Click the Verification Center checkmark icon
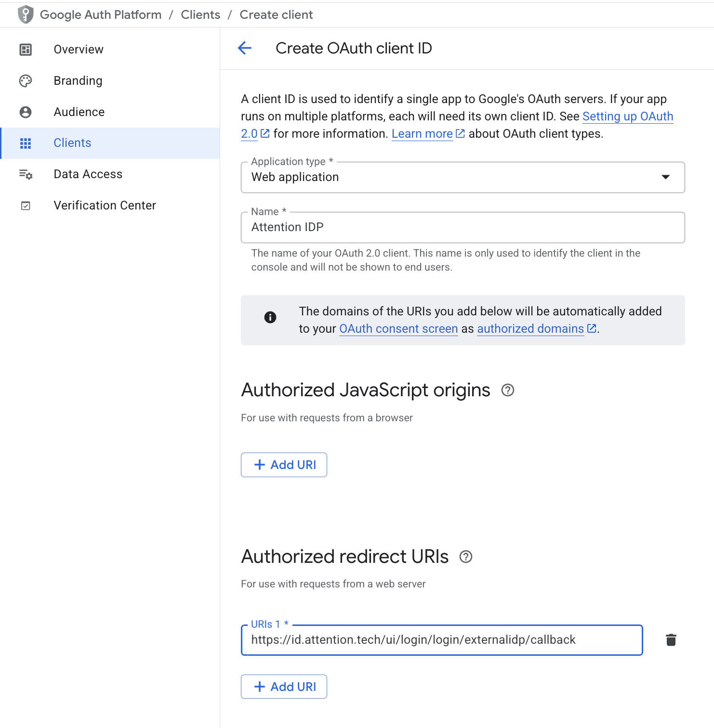714x728 pixels. [26, 205]
